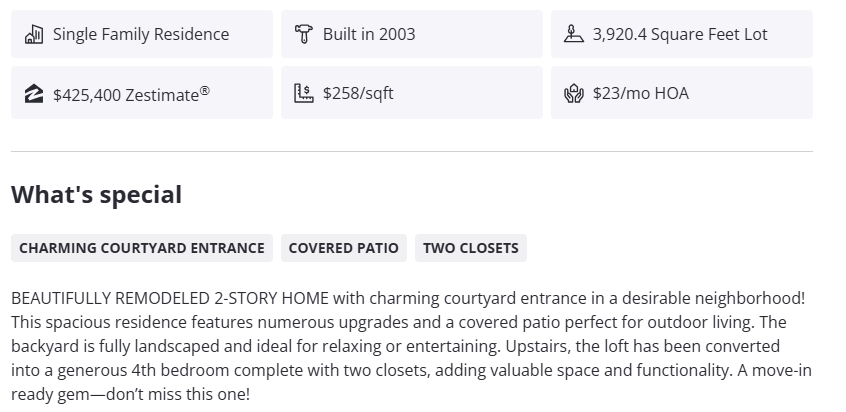Click the price-per-sqft icon next to $258/sqft
This screenshot has width=846, height=412.
tap(304, 94)
